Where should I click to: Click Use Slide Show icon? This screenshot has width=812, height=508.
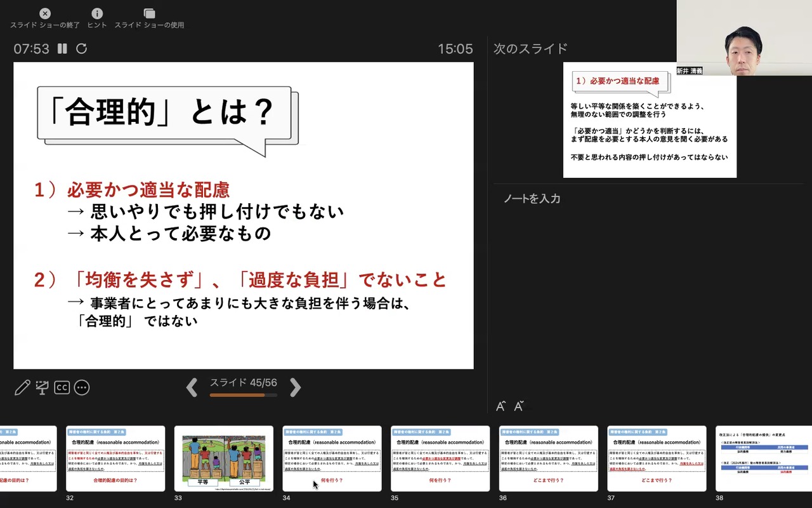click(149, 13)
